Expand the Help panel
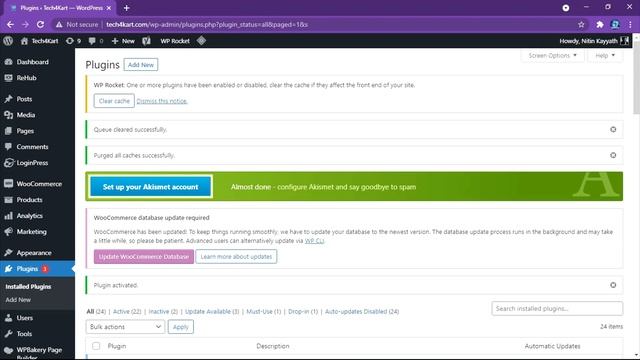Screen dimensions: 640x360 point(605,56)
